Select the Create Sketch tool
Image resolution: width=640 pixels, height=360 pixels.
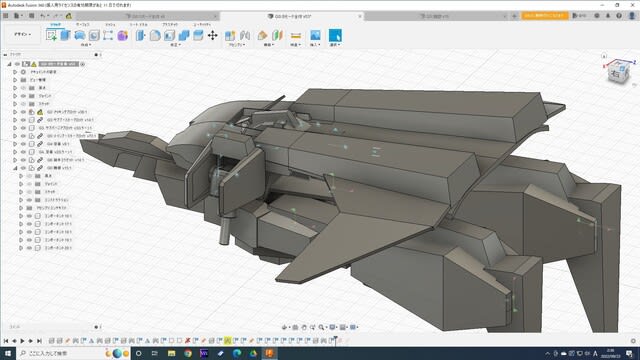pyautogui.click(x=51, y=36)
